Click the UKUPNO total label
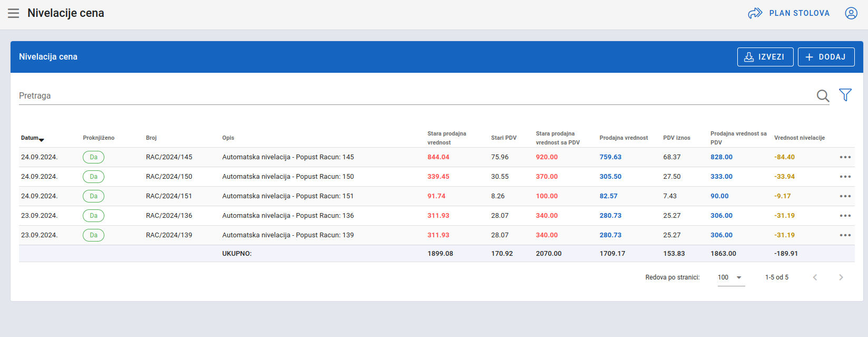 [237, 254]
